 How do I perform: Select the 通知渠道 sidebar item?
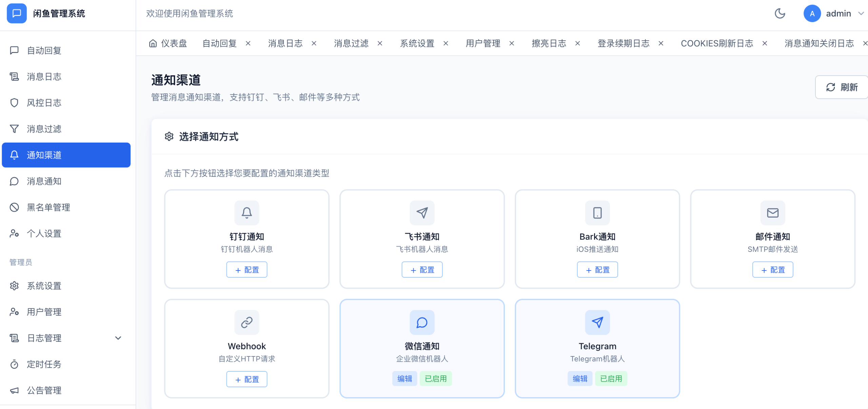click(x=66, y=155)
